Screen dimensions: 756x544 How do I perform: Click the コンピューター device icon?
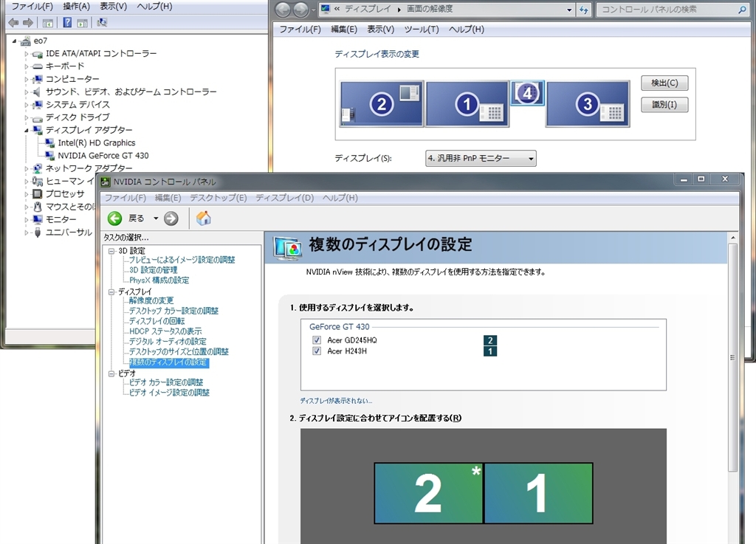coord(38,79)
